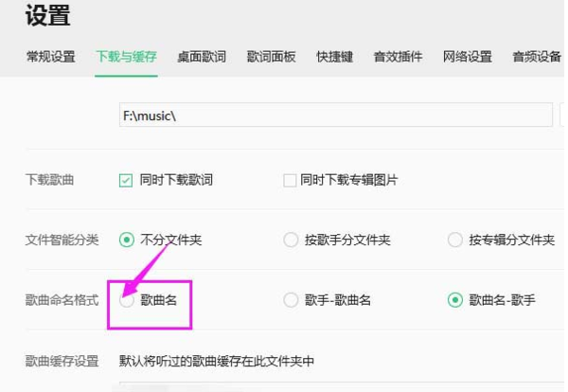Open the 网络设置 tab

(x=468, y=57)
